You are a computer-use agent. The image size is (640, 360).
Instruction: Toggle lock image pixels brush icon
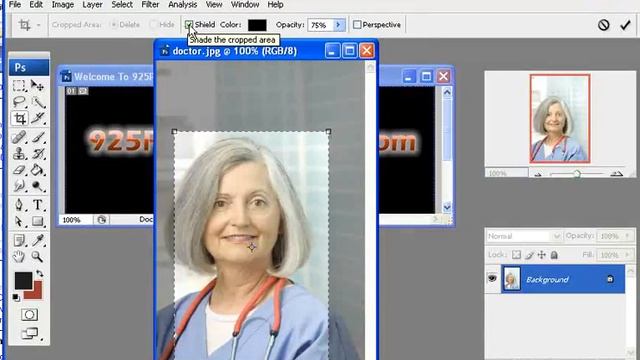pos(529,255)
